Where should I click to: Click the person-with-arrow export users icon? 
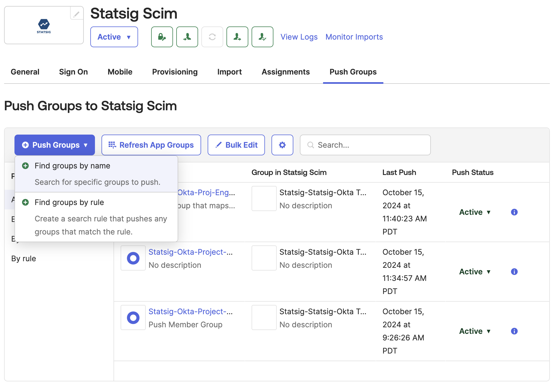click(x=237, y=37)
